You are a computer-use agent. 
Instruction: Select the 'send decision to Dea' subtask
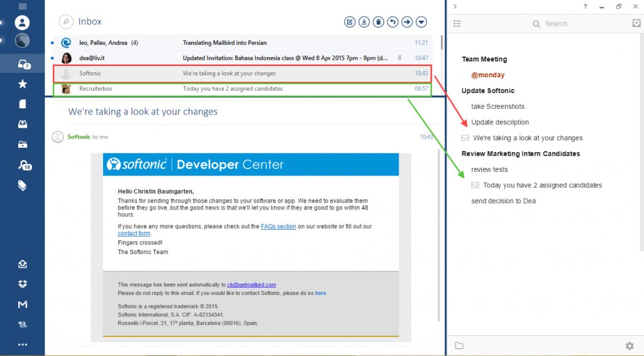503,201
